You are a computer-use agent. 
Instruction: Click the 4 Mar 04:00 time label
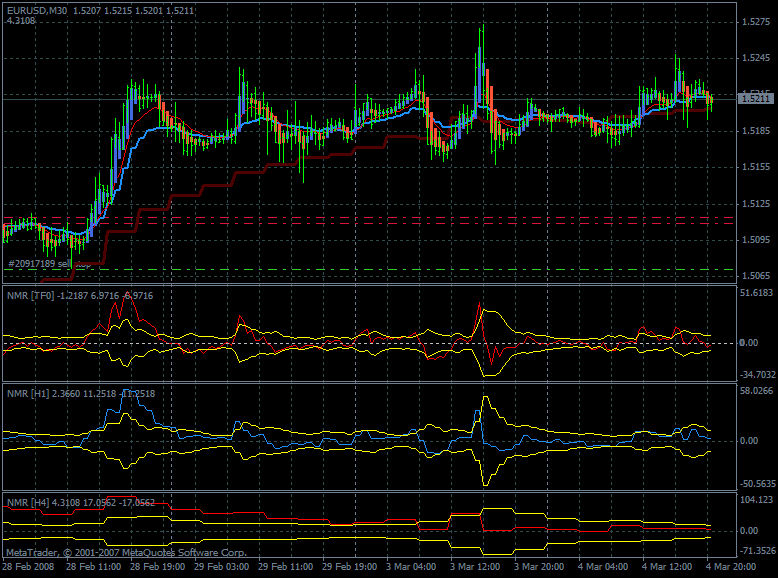603,567
